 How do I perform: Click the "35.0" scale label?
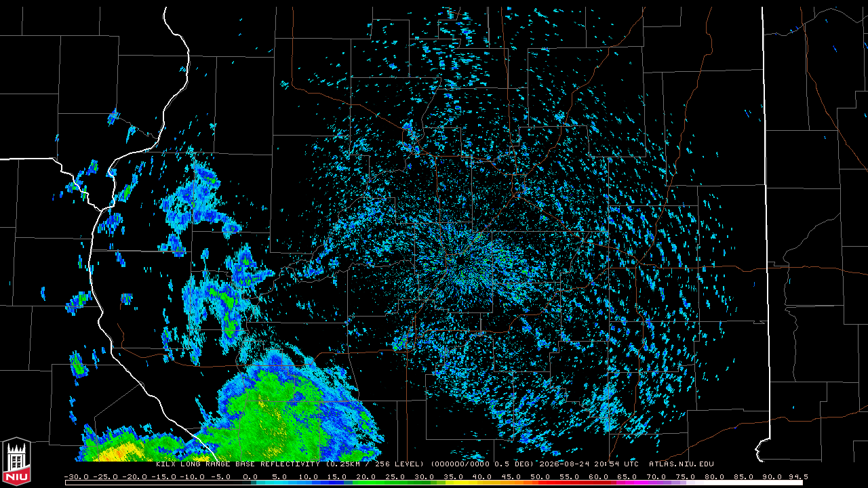[454, 476]
